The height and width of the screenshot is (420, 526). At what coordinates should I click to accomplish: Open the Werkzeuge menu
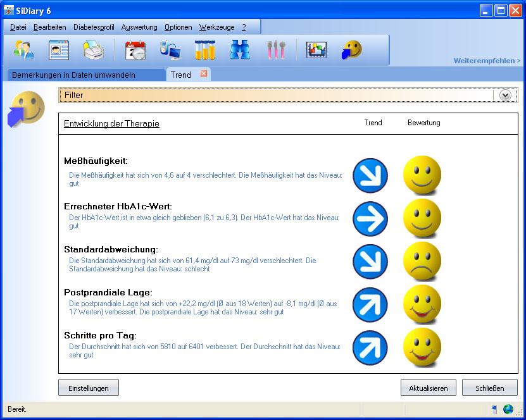216,27
